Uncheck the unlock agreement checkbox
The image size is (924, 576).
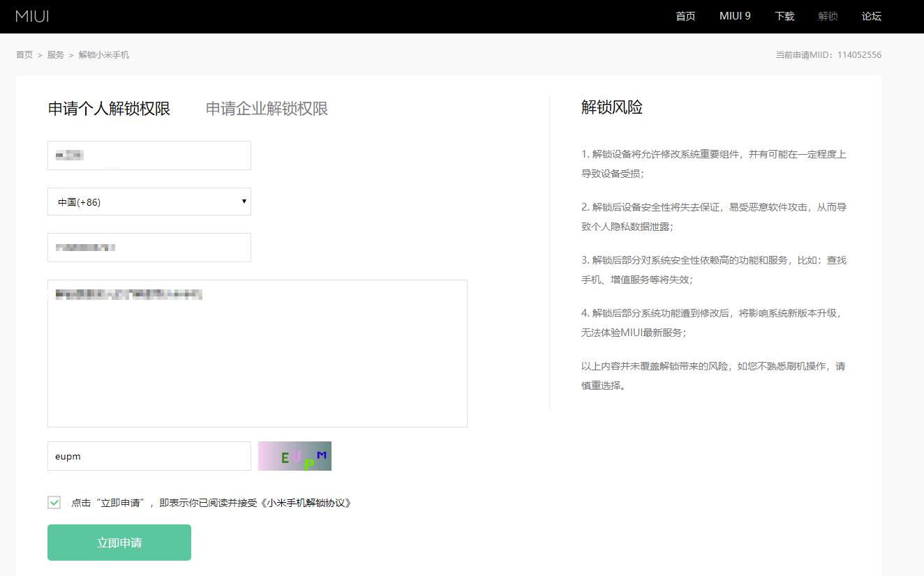(x=53, y=501)
